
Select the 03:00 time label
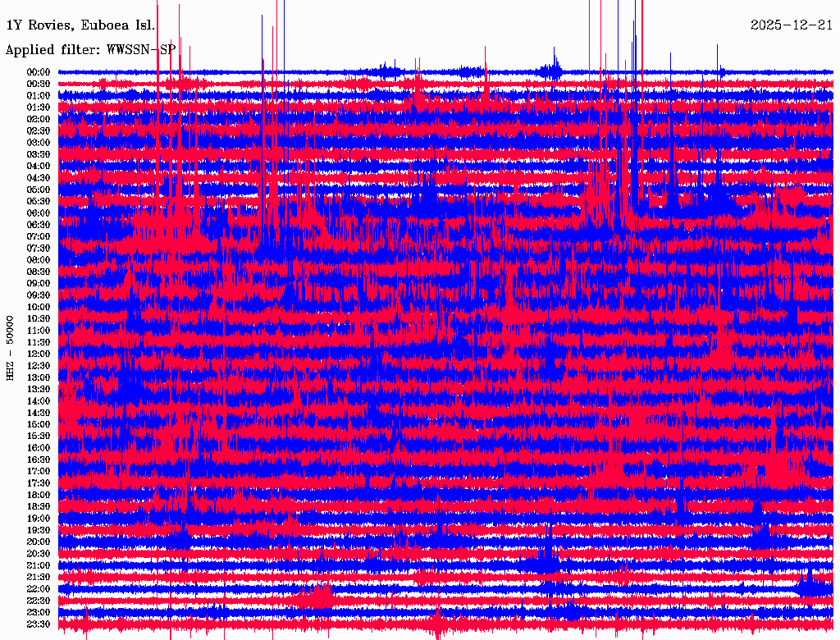[39, 143]
